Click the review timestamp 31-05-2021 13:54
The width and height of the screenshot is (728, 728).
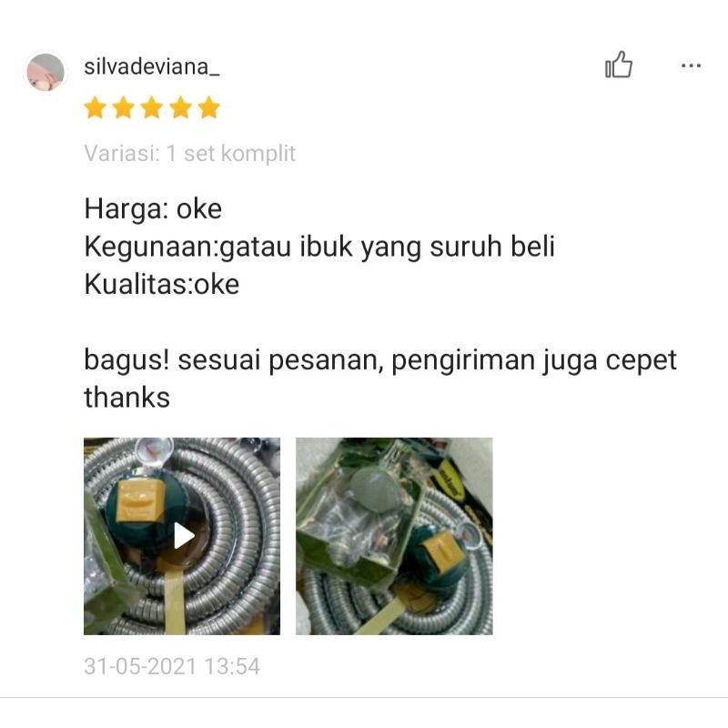(172, 666)
